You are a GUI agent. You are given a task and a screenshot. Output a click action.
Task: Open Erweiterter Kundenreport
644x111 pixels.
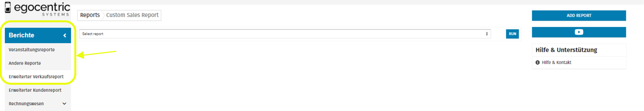[x=35, y=90]
